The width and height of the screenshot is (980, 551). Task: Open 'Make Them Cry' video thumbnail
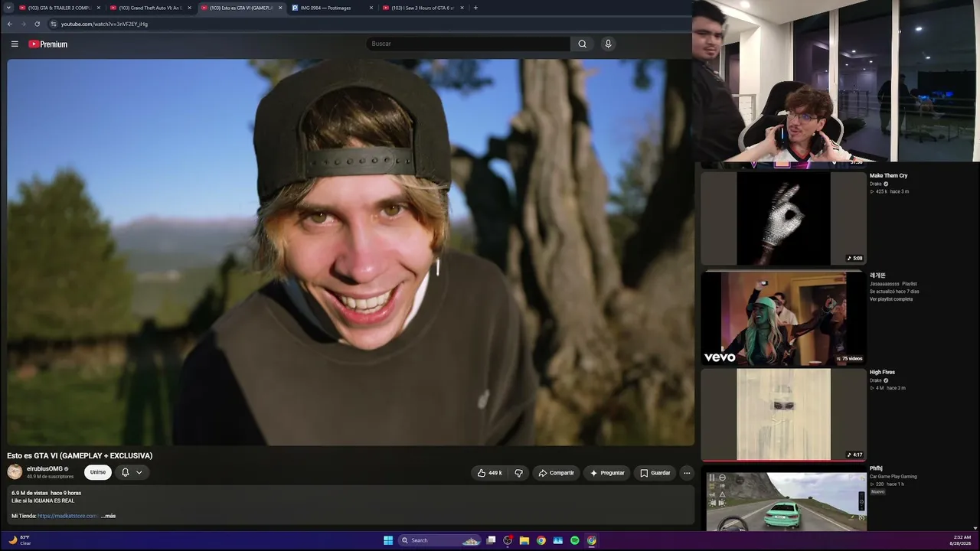783,219
